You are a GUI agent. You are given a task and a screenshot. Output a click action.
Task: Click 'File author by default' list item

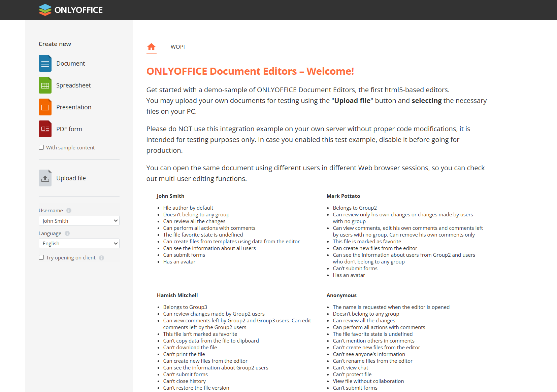pyautogui.click(x=188, y=208)
